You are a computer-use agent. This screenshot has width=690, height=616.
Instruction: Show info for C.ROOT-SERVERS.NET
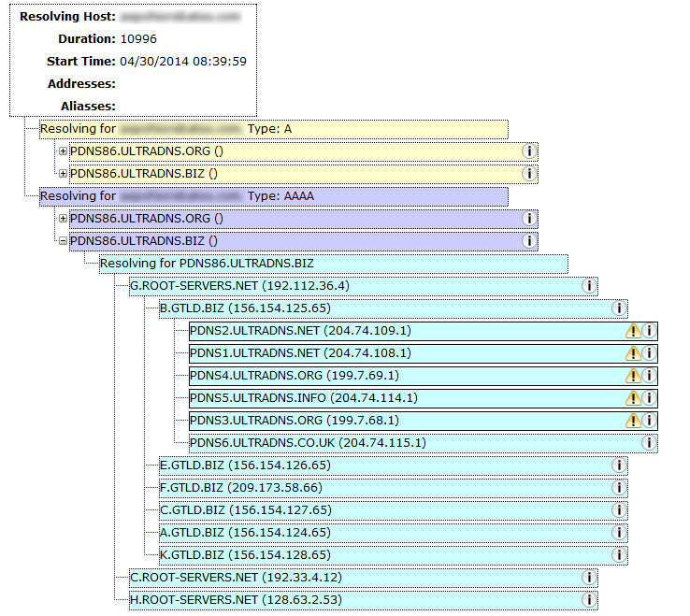[589, 578]
